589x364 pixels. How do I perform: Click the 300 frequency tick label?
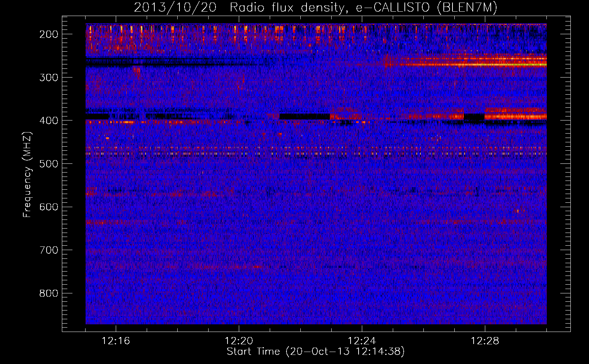(49, 77)
